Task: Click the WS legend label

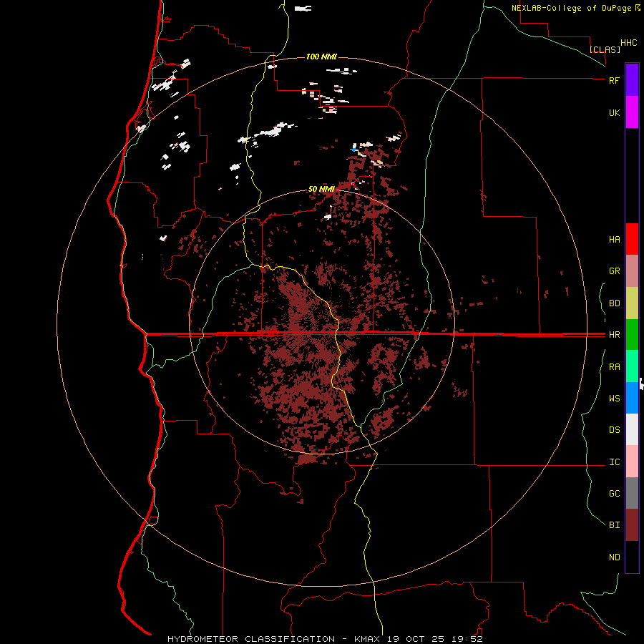Action: point(614,399)
